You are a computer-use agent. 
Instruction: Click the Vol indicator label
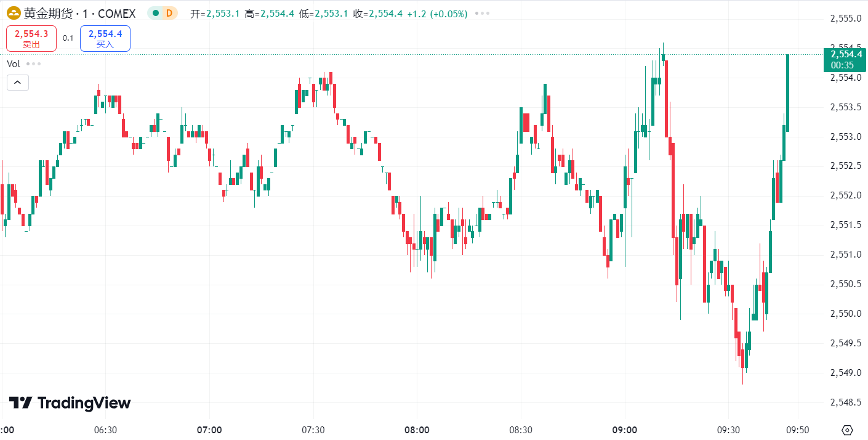pos(14,64)
